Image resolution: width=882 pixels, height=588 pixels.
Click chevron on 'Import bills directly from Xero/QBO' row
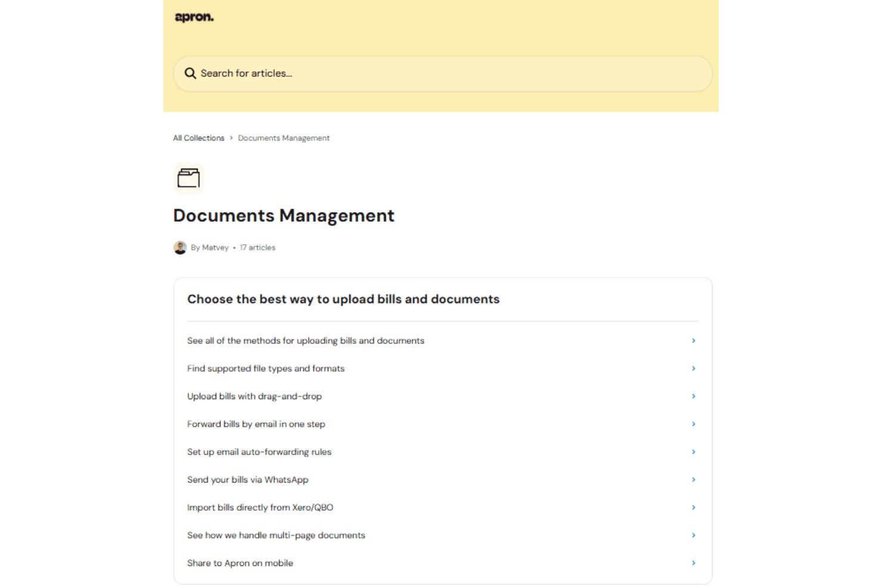click(x=694, y=508)
